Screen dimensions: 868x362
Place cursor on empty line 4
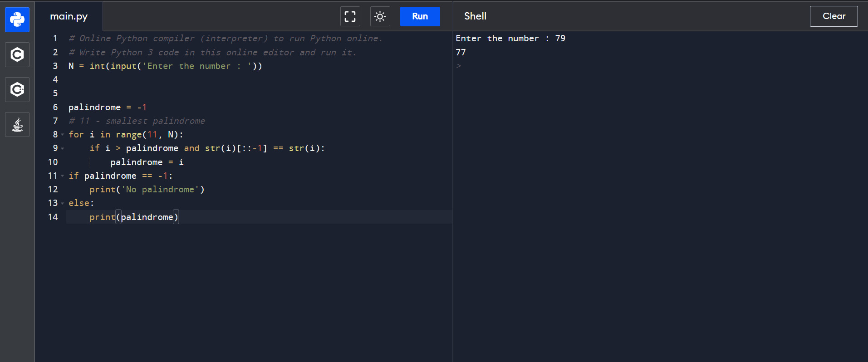(181, 80)
